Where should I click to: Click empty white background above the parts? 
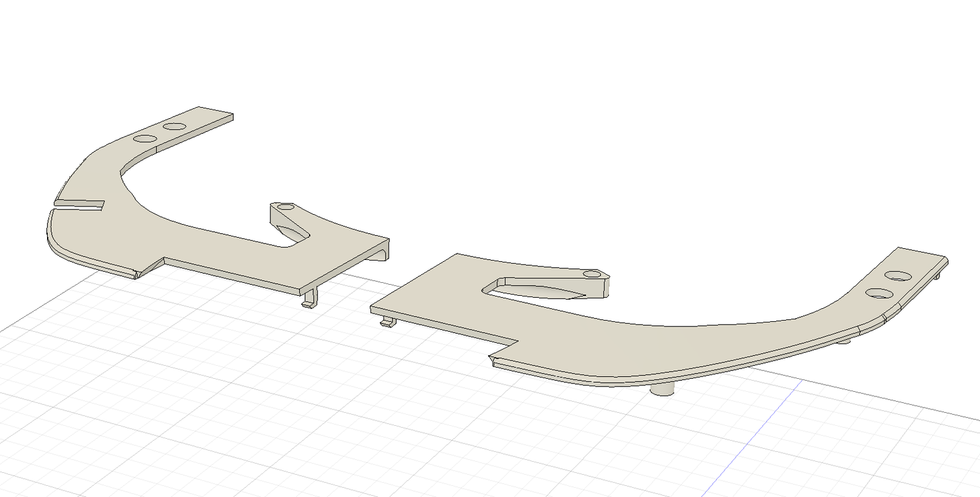[490, 65]
